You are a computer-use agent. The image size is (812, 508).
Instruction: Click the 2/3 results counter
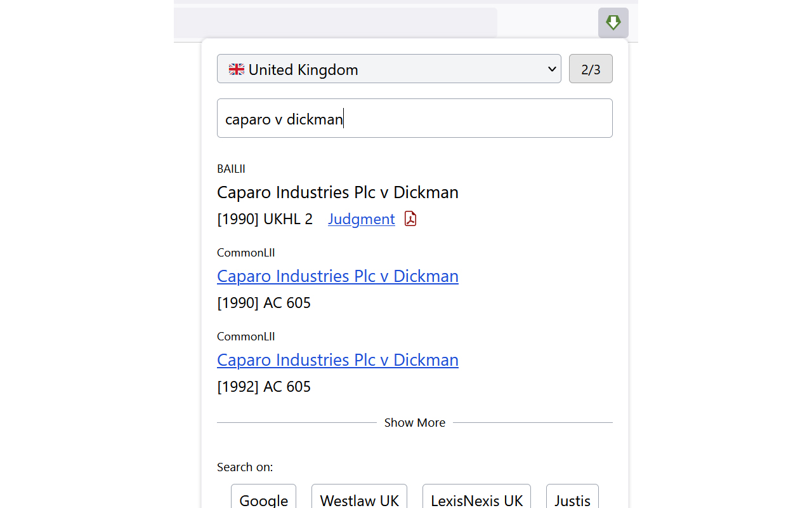591,69
